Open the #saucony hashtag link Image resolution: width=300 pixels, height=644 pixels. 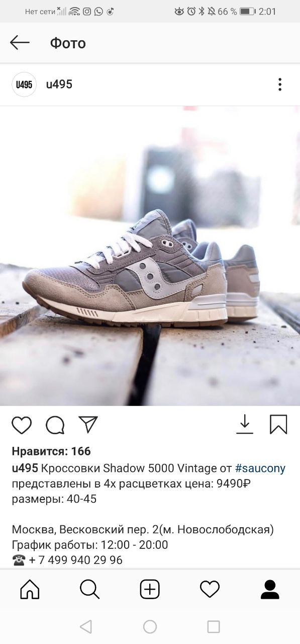[x=260, y=468]
